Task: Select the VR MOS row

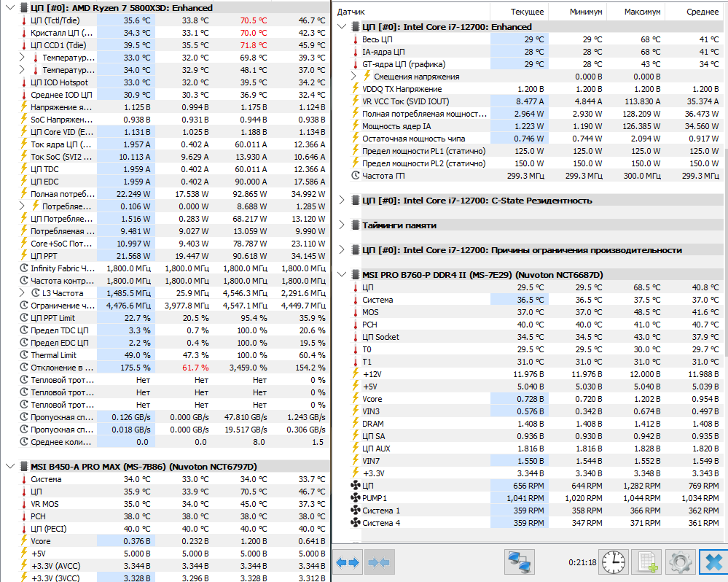Action: coord(174,504)
